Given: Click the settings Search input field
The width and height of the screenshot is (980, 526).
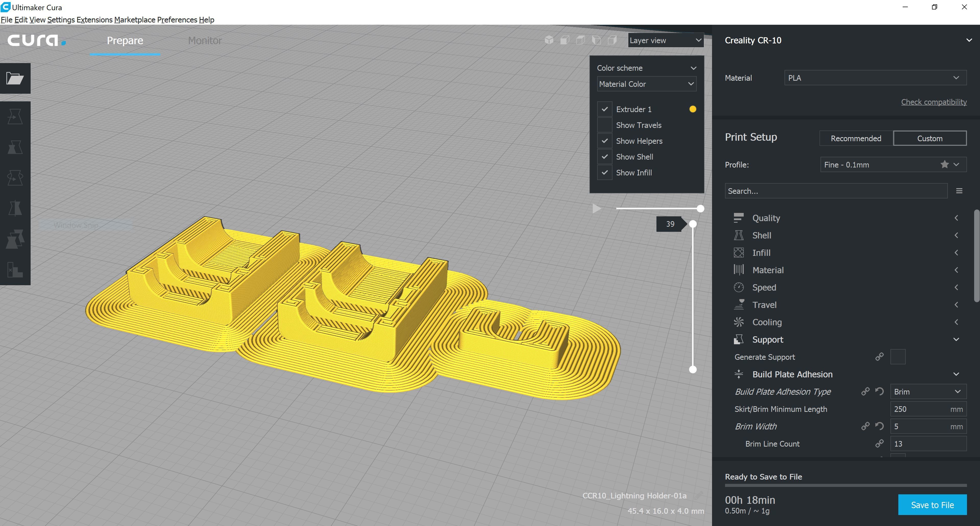Looking at the screenshot, I should pos(836,191).
